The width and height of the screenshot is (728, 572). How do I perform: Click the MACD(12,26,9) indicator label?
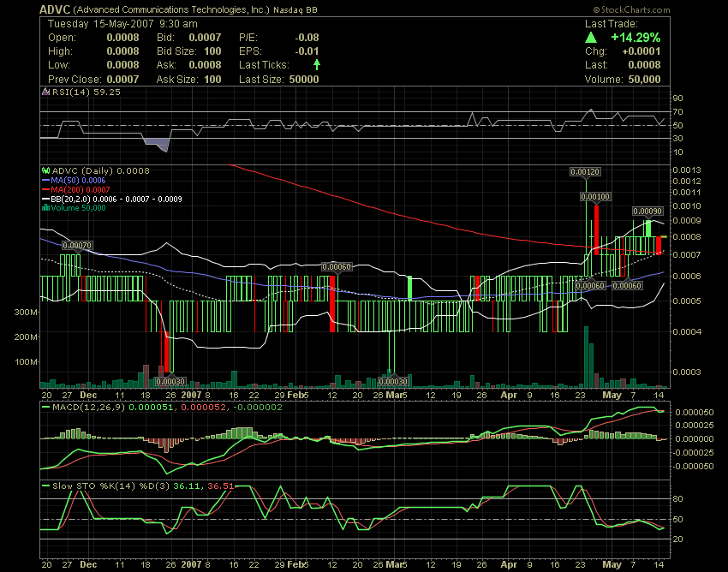pos(89,408)
